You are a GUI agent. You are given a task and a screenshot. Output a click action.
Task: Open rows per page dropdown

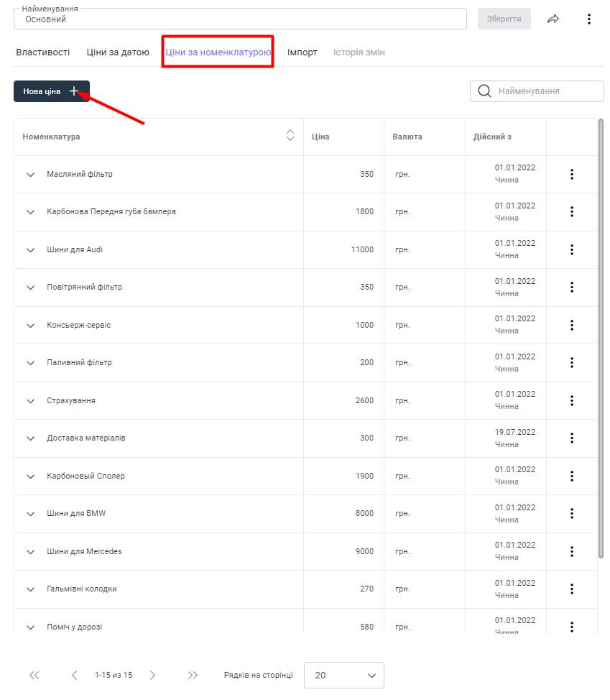coord(344,675)
